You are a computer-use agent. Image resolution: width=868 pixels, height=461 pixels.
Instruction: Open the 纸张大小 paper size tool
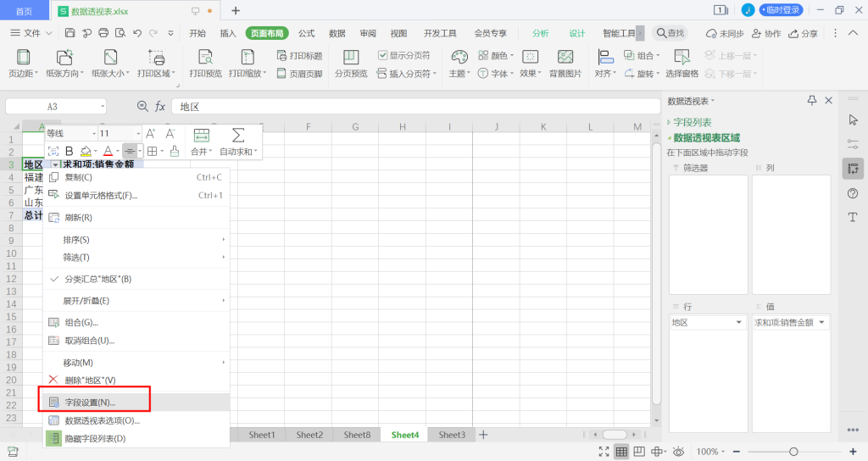(x=110, y=63)
